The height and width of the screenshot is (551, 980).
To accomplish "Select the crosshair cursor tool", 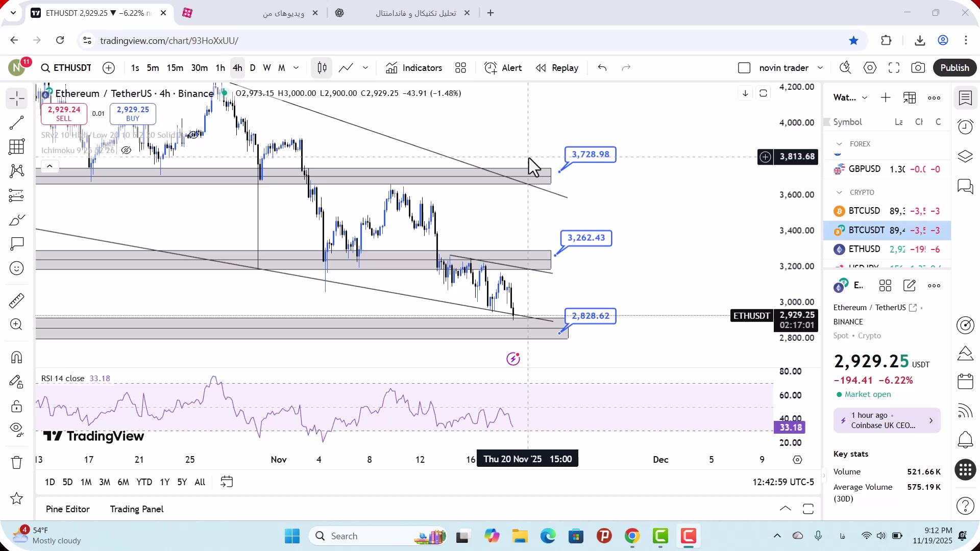I will (x=16, y=98).
